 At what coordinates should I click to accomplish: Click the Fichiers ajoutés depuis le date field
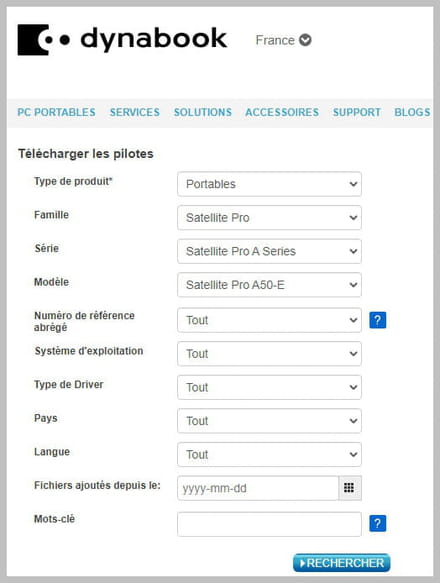coord(258,488)
